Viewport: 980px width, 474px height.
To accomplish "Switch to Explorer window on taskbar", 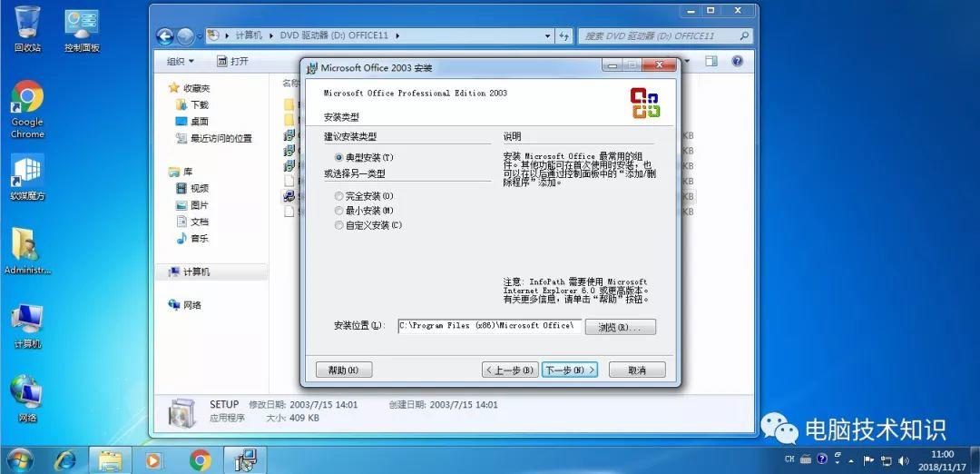I will pyautogui.click(x=110, y=461).
